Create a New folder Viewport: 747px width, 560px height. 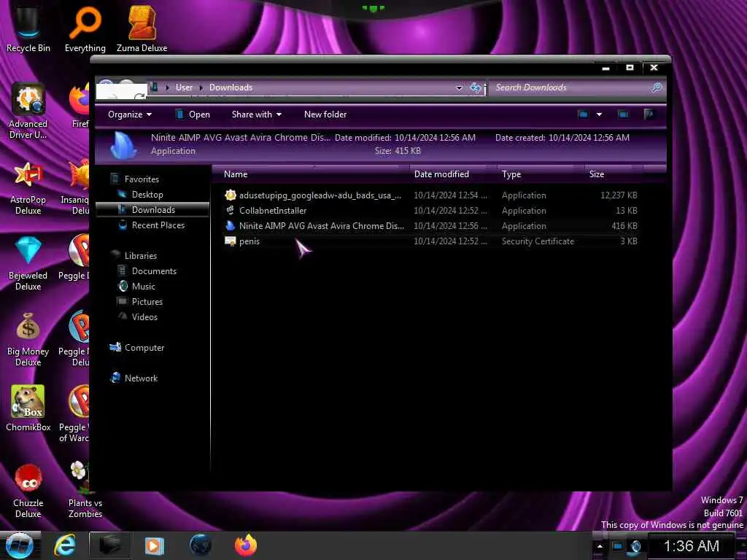(325, 114)
